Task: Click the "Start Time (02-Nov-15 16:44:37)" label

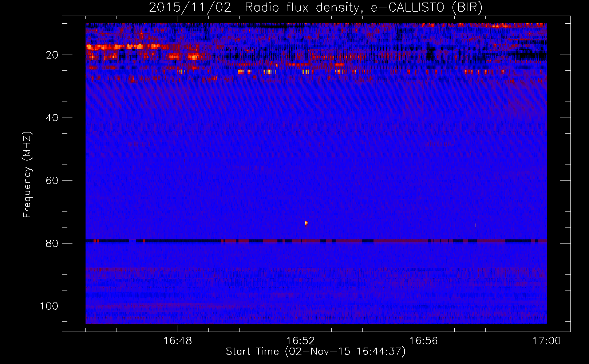Action: [316, 352]
